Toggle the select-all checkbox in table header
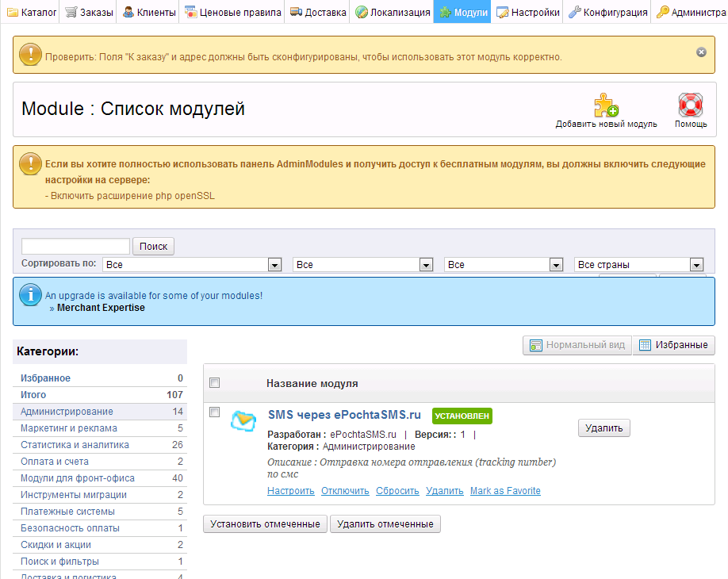This screenshot has width=728, height=579. click(x=214, y=383)
